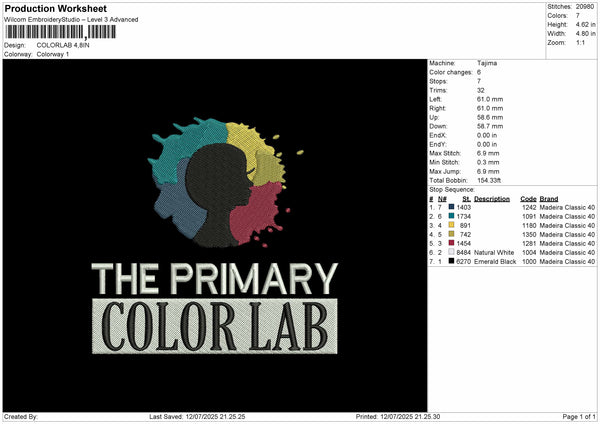
Task: Click the 'EndY:' label
Action: click(x=438, y=144)
